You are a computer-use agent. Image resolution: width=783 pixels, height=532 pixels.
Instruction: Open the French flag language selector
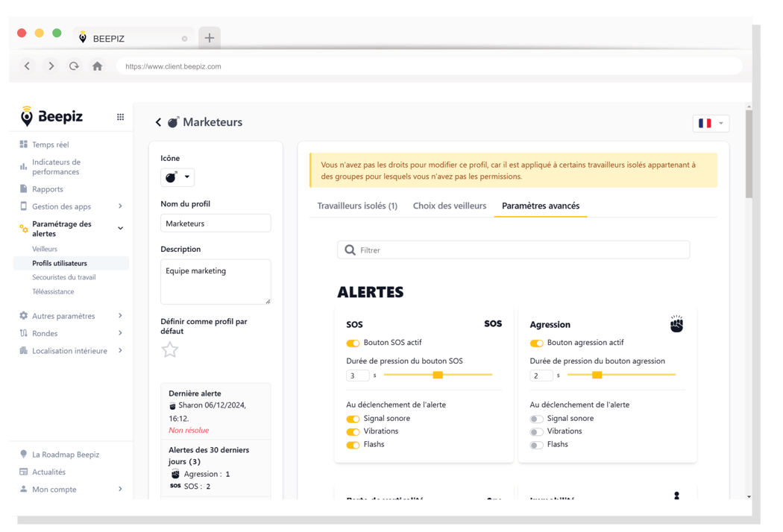click(711, 124)
